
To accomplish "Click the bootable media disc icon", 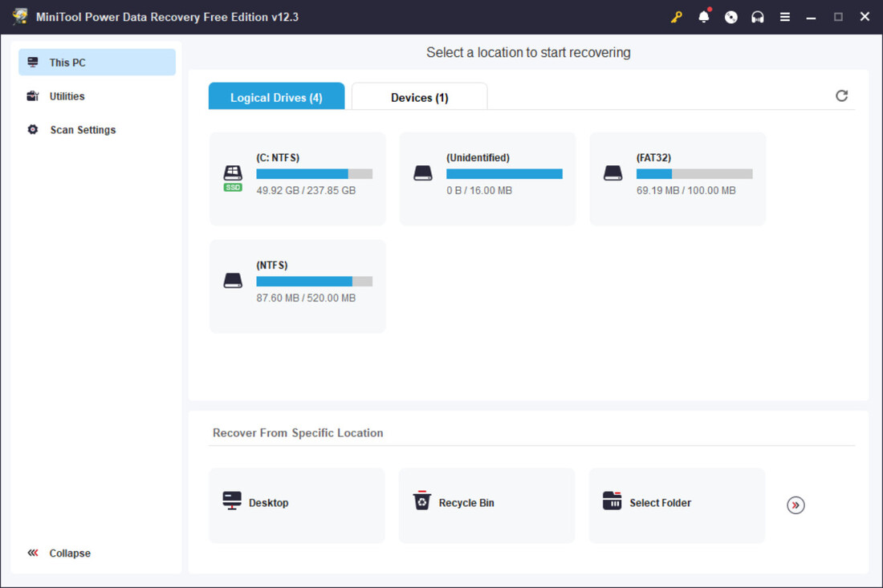I will click(731, 17).
